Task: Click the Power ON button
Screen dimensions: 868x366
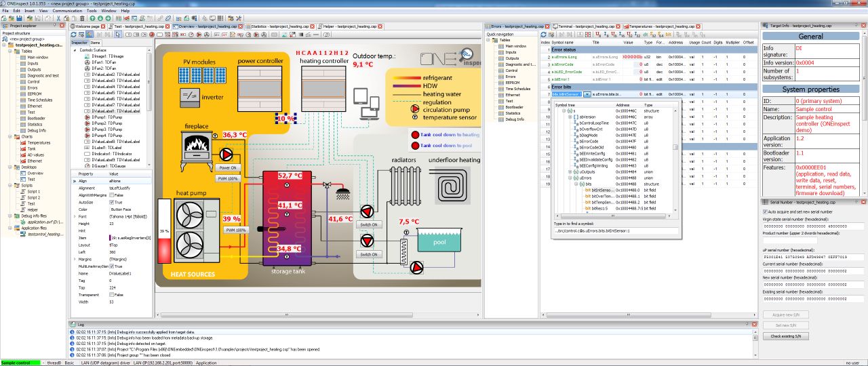Action: tap(228, 167)
